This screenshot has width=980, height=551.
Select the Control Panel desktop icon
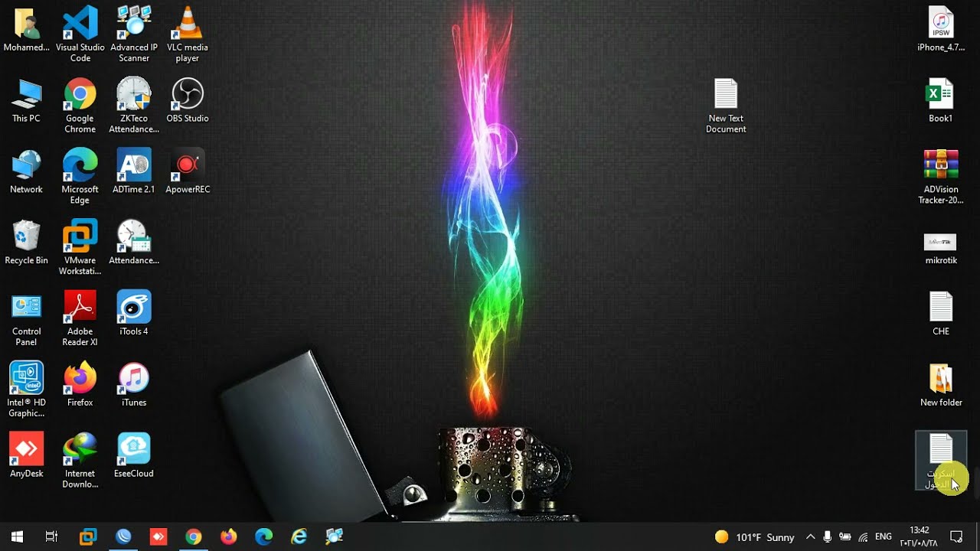click(26, 319)
